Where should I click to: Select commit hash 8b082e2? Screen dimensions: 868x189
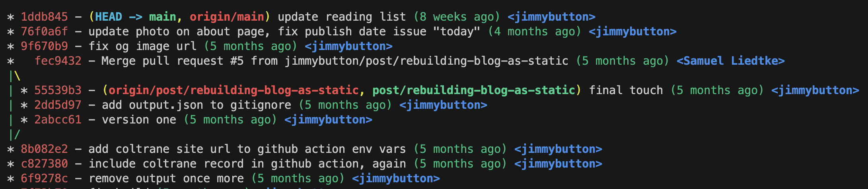[44, 149]
